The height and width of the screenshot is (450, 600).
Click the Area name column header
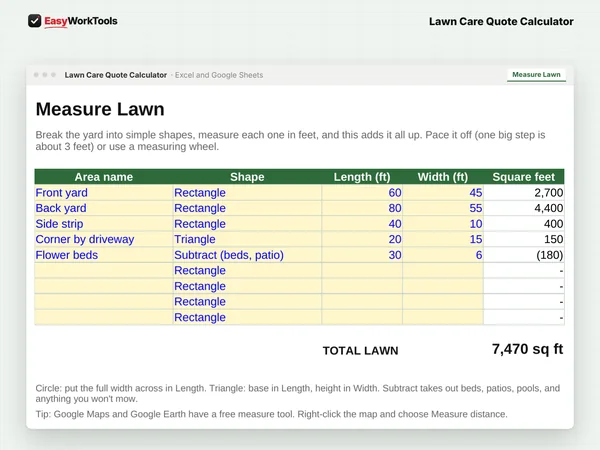pos(104,177)
